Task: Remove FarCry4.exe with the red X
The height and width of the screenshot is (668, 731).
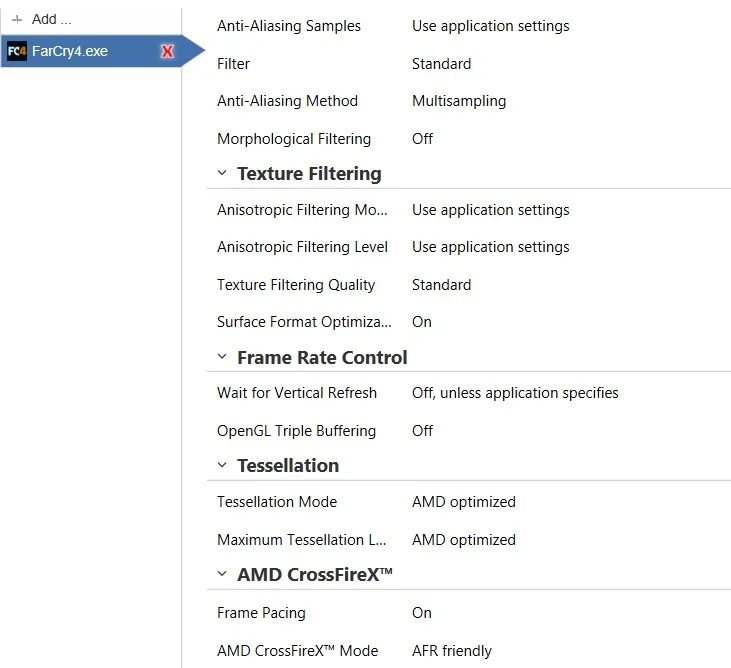Action: tap(167, 51)
